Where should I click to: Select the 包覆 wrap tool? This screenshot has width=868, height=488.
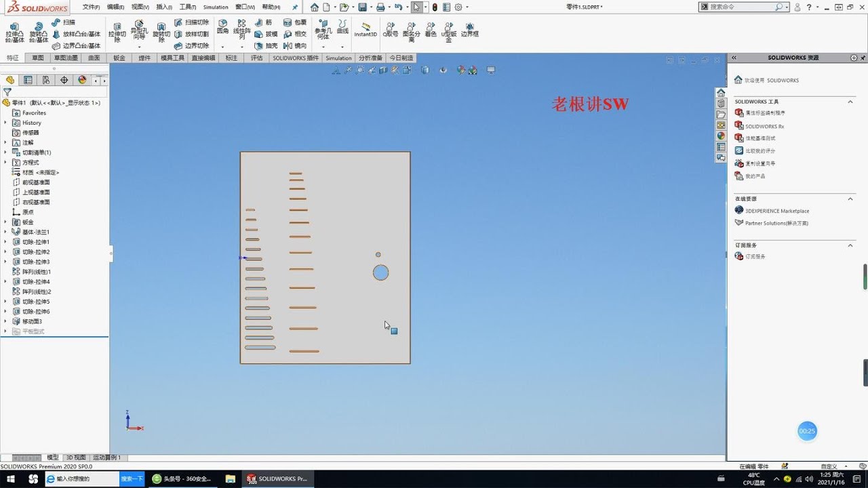tap(295, 22)
